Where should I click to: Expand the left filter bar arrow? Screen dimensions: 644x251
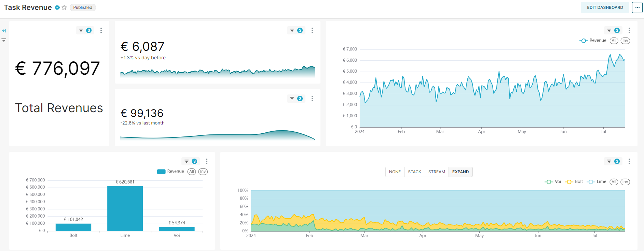tap(4, 31)
